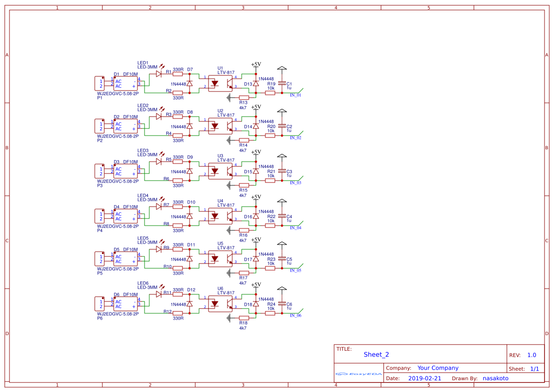Screen dimensions: 554x392
Task: Select the R19 10k resistor symbol
Action: tap(270, 93)
